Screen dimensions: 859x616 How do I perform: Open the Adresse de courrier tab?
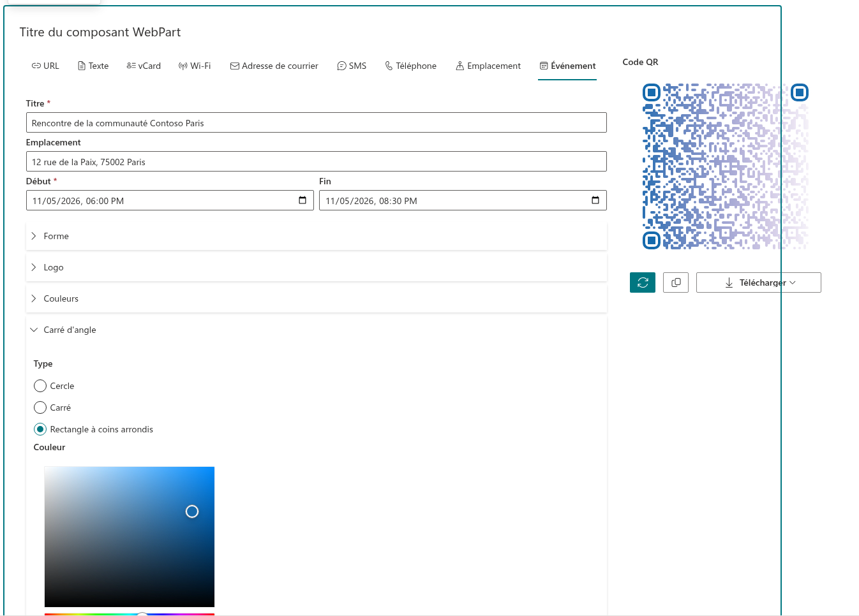point(274,66)
